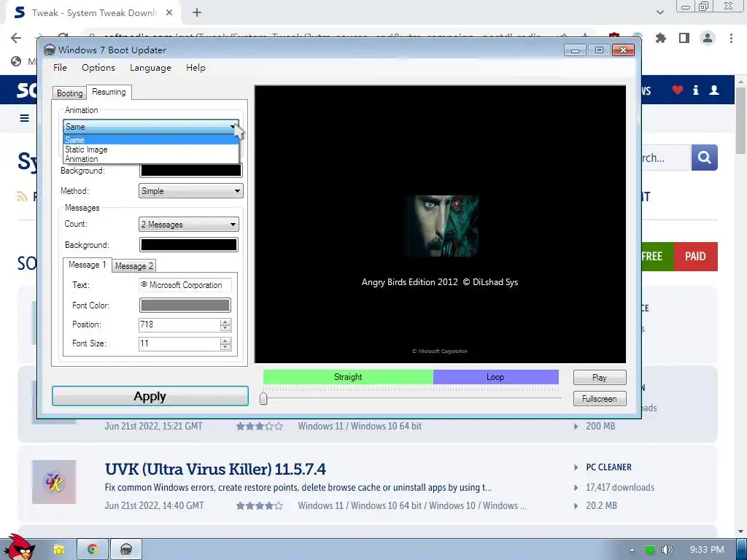This screenshot has width=747, height=560.
Task: Collapse the Animation combo box arrow
Action: point(233,127)
